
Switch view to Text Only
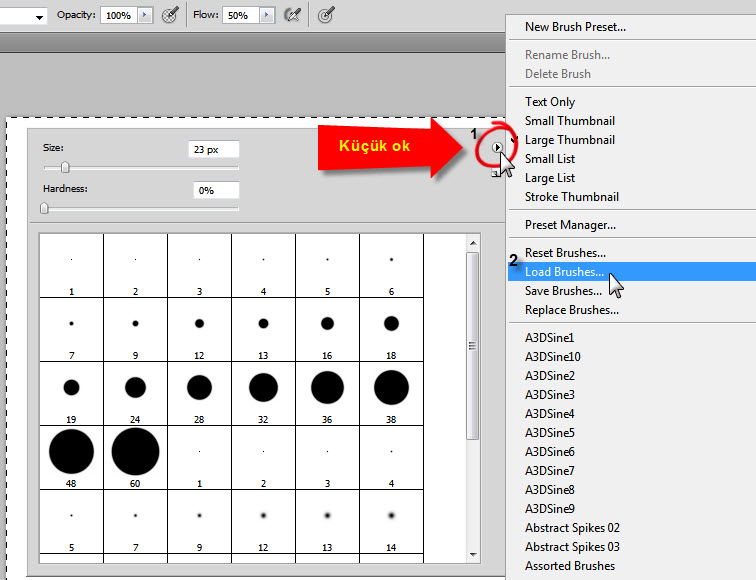pyautogui.click(x=550, y=102)
